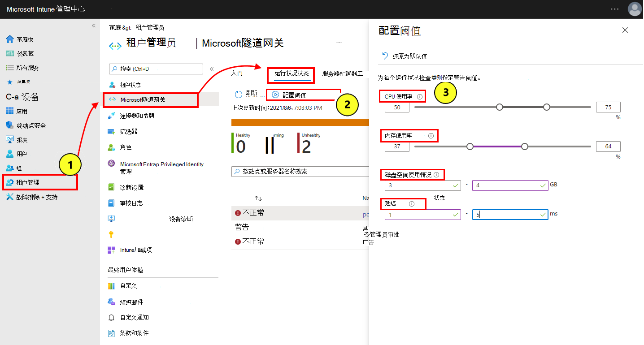Open the 仪表板 dashboard icon
This screenshot has width=644, height=345.
coord(10,53)
